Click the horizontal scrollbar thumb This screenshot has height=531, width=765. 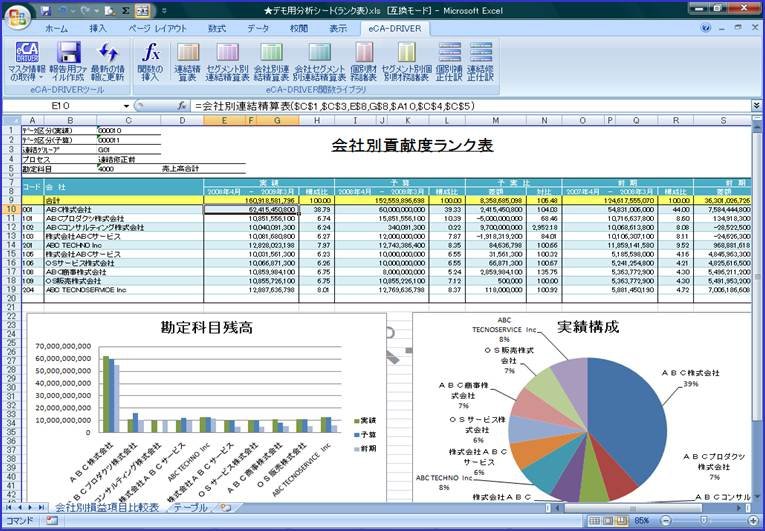(632, 508)
